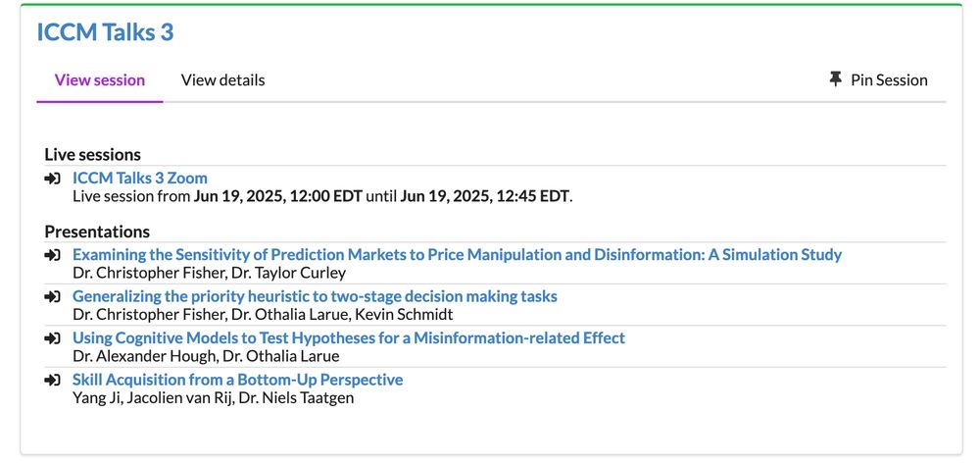
Task: Open Generalizing the priority heuristic presentation
Action: click(x=315, y=296)
